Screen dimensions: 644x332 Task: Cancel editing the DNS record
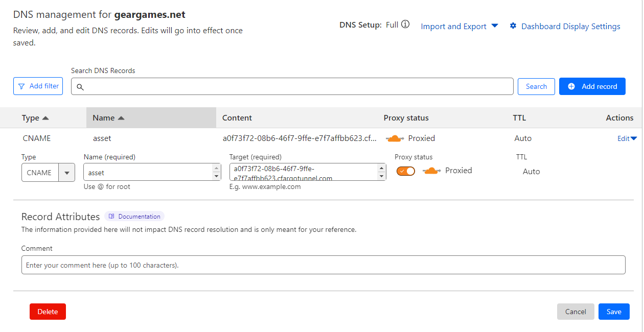576,312
